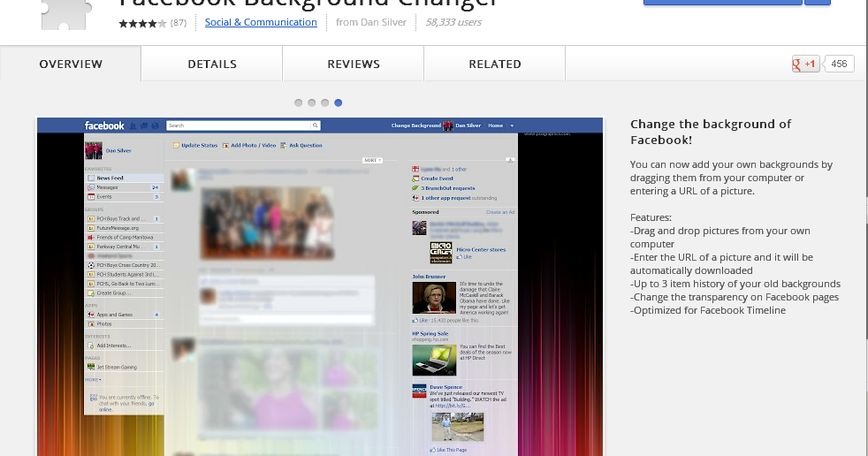
Task: Open Events in the sidebar
Action: coord(124,197)
